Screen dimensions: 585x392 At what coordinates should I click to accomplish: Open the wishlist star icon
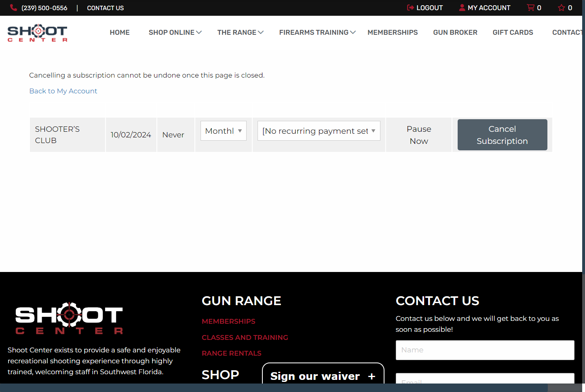pyautogui.click(x=562, y=8)
